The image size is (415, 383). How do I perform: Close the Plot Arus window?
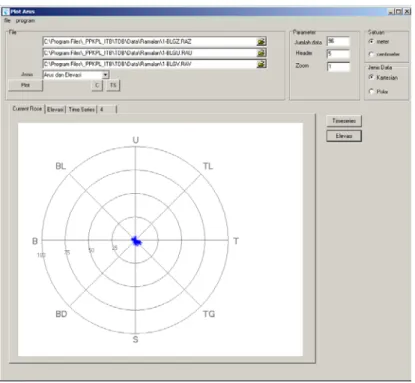click(x=407, y=12)
